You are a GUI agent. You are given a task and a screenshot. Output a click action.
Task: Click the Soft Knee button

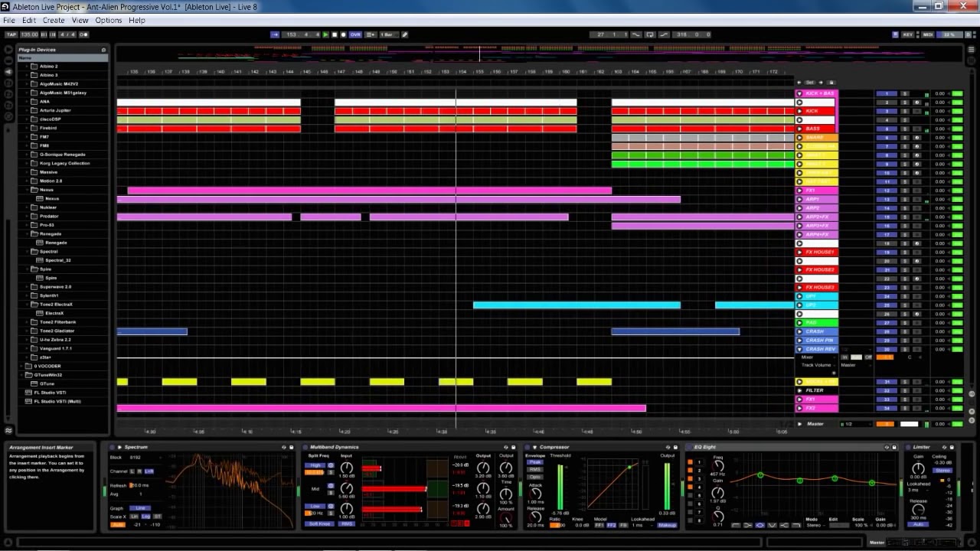(319, 523)
